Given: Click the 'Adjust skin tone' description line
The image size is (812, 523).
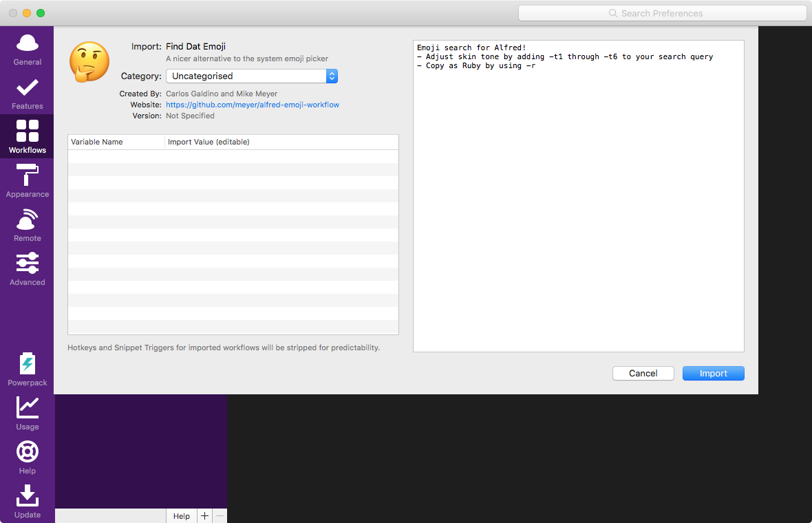Looking at the screenshot, I should [x=565, y=57].
